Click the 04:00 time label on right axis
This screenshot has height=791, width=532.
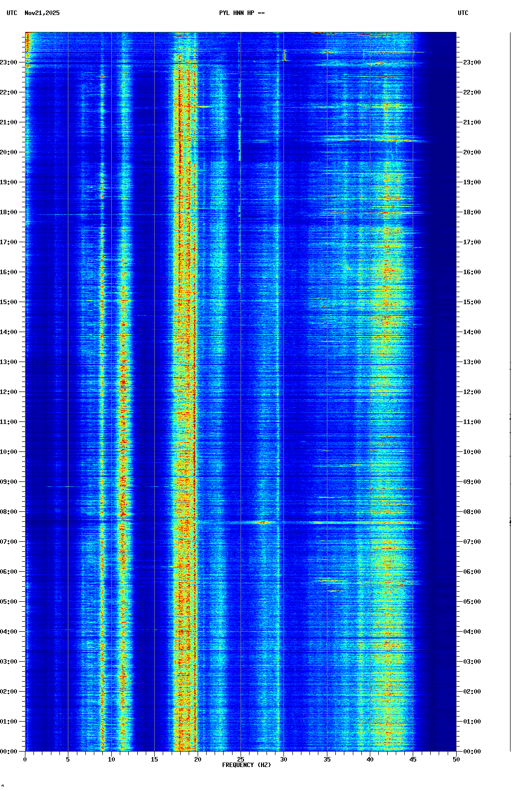tap(472, 632)
